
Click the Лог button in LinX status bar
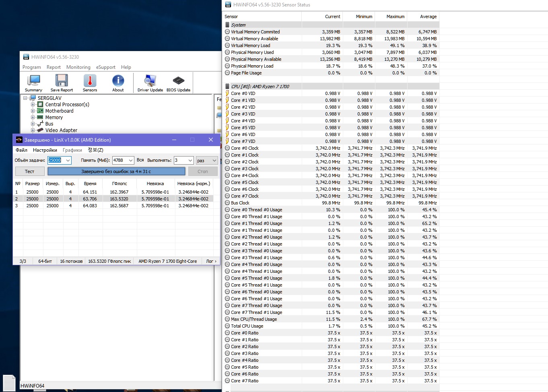(211, 261)
